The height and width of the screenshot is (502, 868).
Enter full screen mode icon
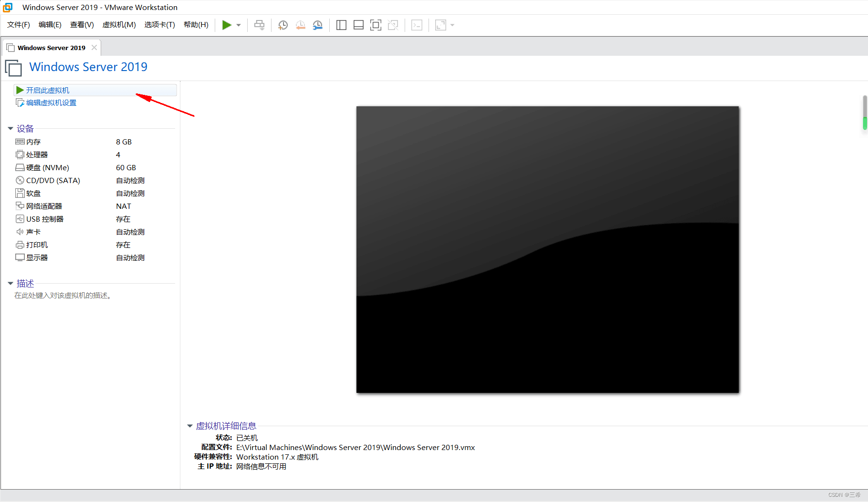pos(376,25)
